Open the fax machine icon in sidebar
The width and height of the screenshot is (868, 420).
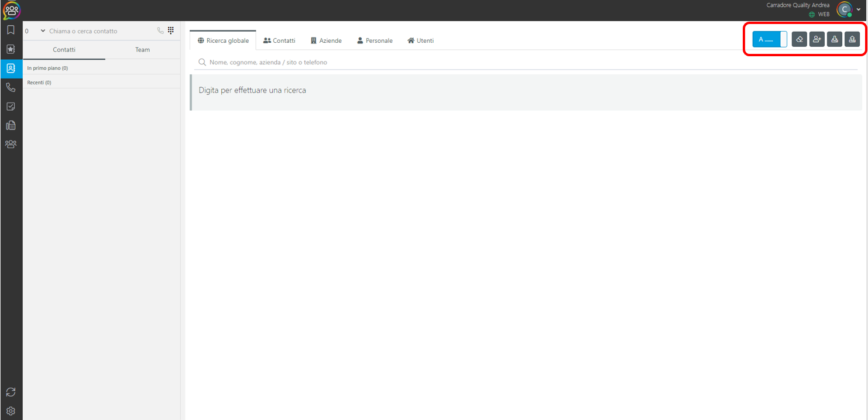(11, 125)
